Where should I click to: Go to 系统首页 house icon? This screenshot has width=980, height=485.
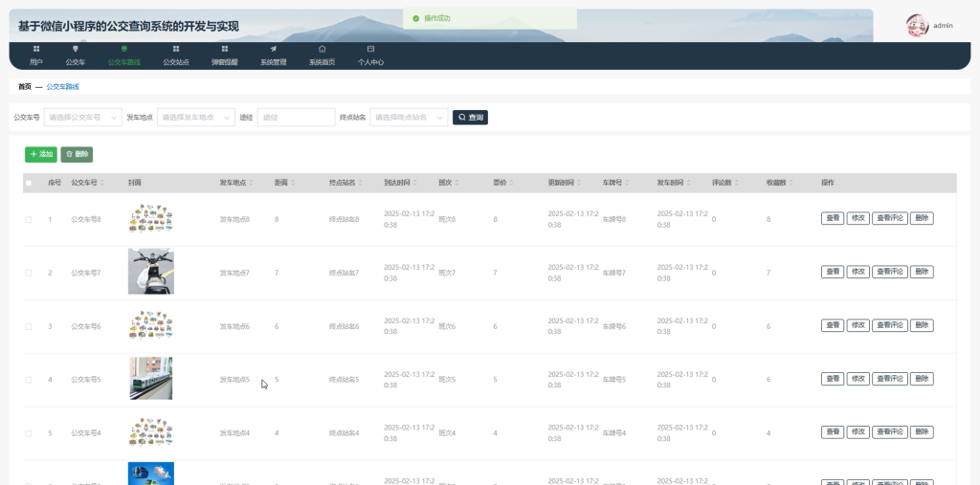point(322,49)
